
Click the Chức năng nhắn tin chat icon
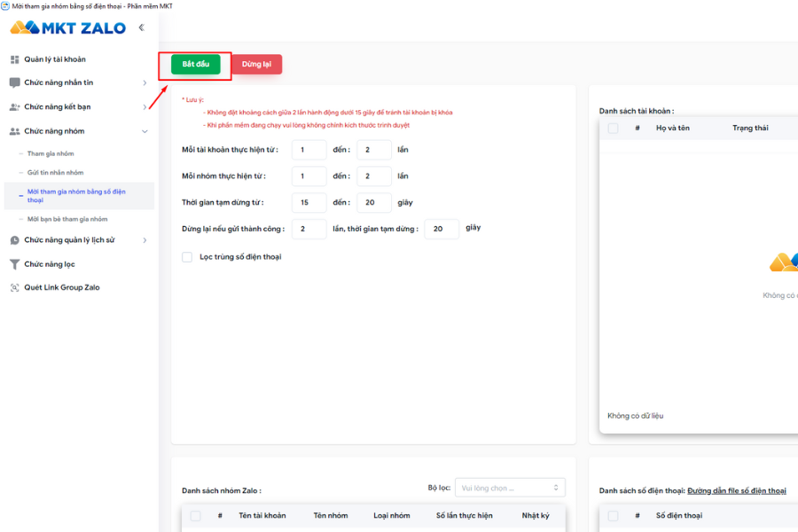tap(15, 82)
